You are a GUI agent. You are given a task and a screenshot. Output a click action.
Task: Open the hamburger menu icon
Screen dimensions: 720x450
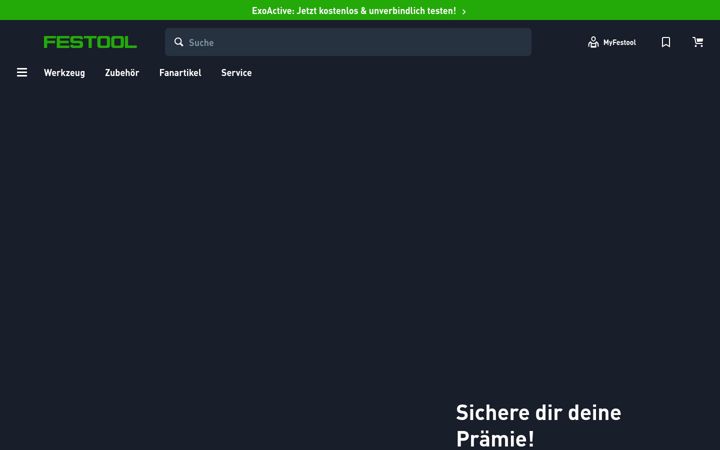pyautogui.click(x=22, y=73)
